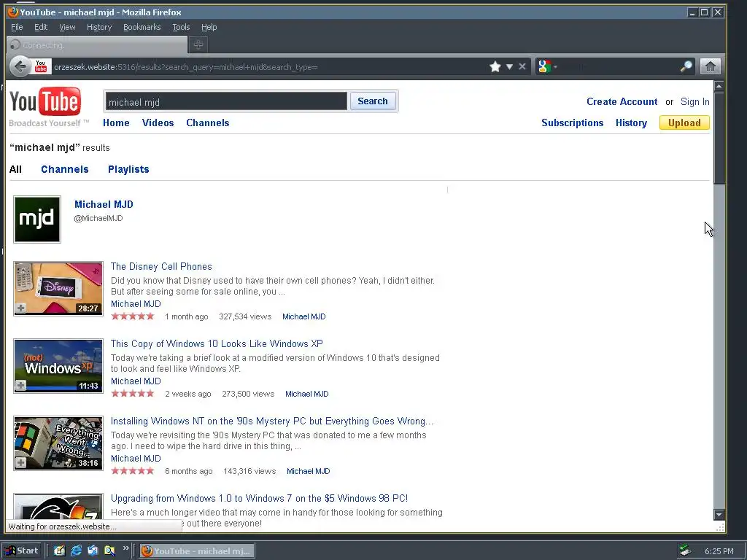
Task: Open the Bookmarks menu
Action: click(142, 27)
